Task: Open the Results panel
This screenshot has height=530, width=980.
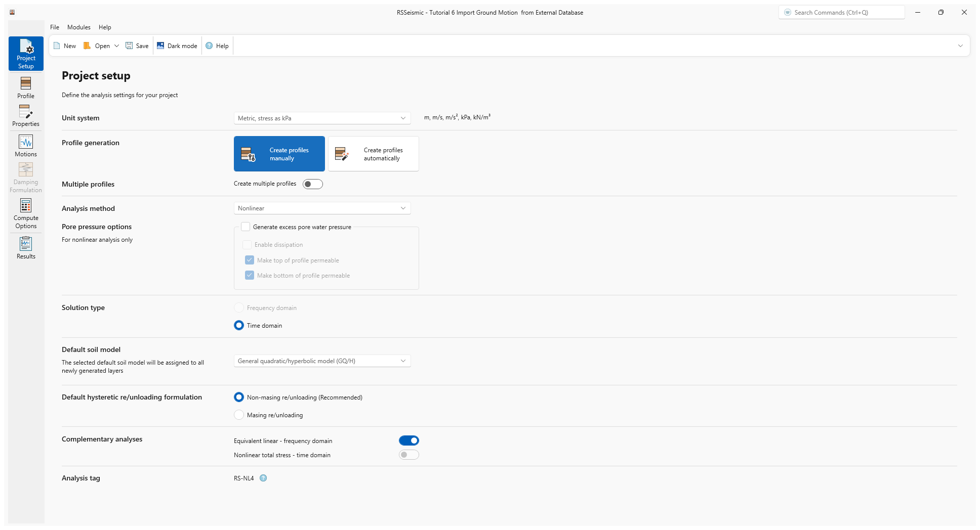Action: pyautogui.click(x=26, y=248)
